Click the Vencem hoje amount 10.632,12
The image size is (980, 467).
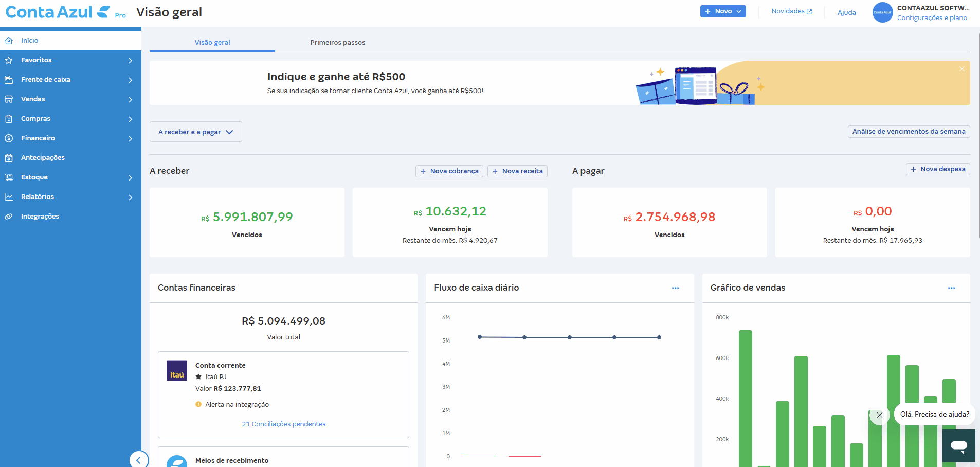[x=450, y=211]
